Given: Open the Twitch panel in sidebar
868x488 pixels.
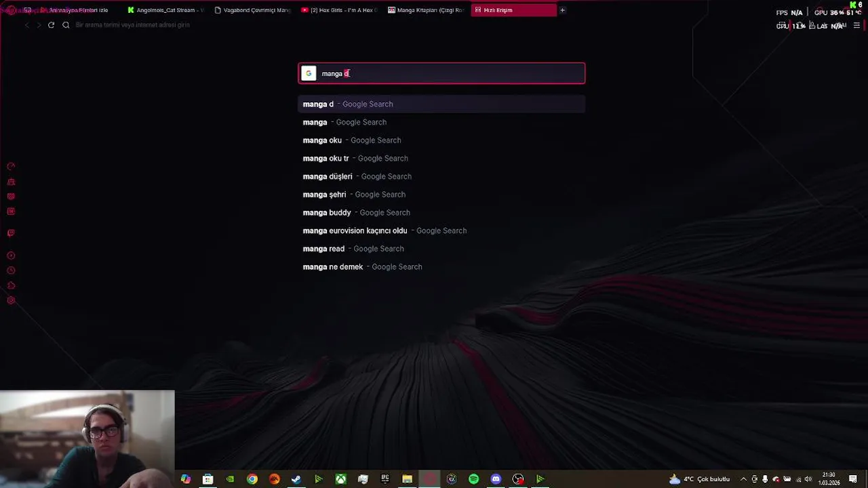Looking at the screenshot, I should (x=11, y=233).
